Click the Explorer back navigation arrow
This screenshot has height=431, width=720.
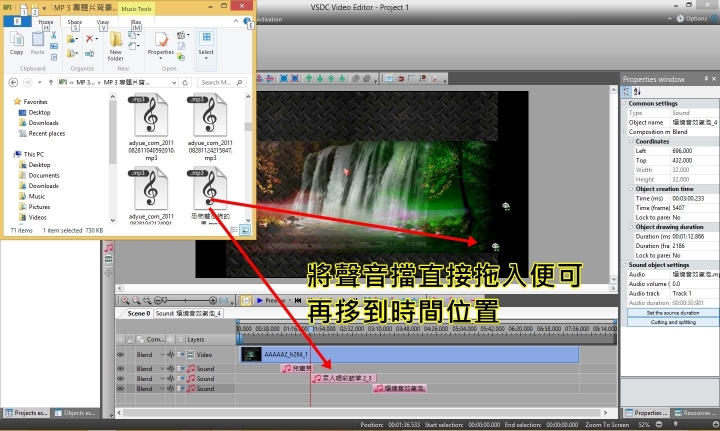pyautogui.click(x=13, y=83)
